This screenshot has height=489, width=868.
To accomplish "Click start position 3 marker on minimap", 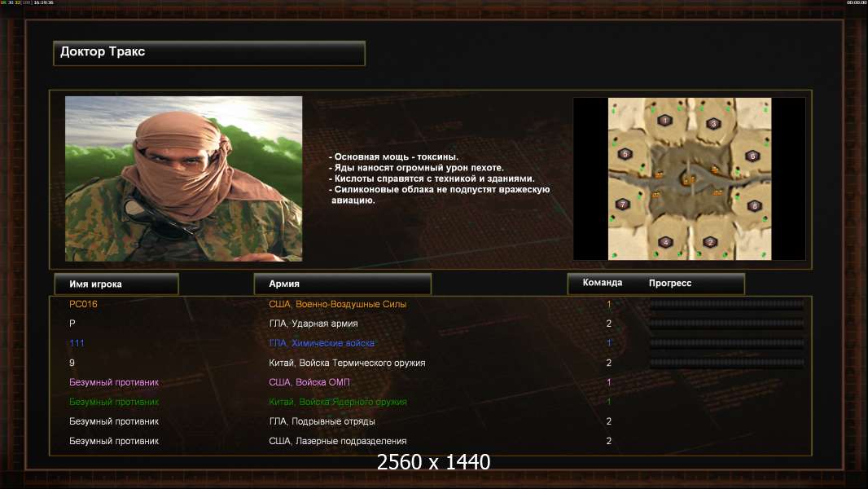I will point(713,124).
